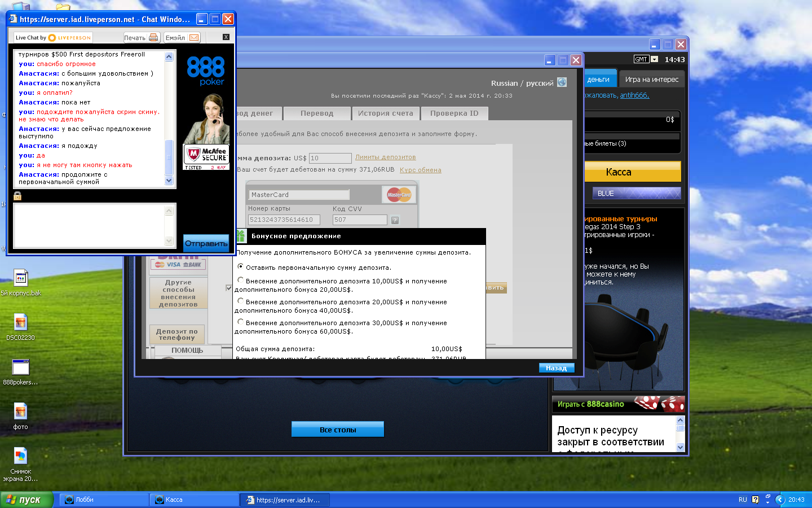Open the GMT timezone dropdown

[x=654, y=59]
